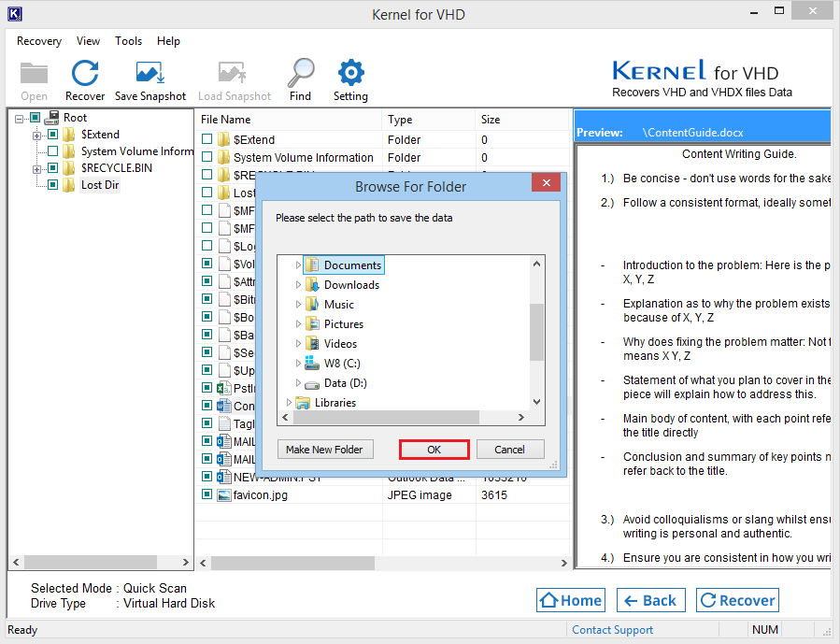
Task: Close the Browse For Folder dialog
Action: click(546, 182)
